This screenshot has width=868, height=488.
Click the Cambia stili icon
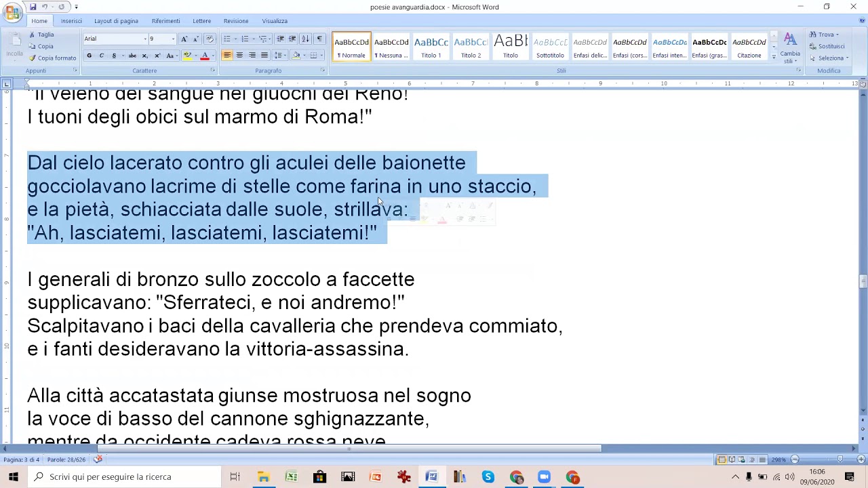(790, 47)
